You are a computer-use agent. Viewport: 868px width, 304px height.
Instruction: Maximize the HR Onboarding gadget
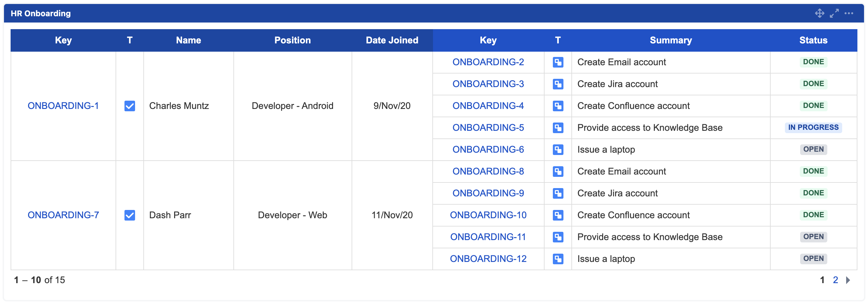coord(834,14)
